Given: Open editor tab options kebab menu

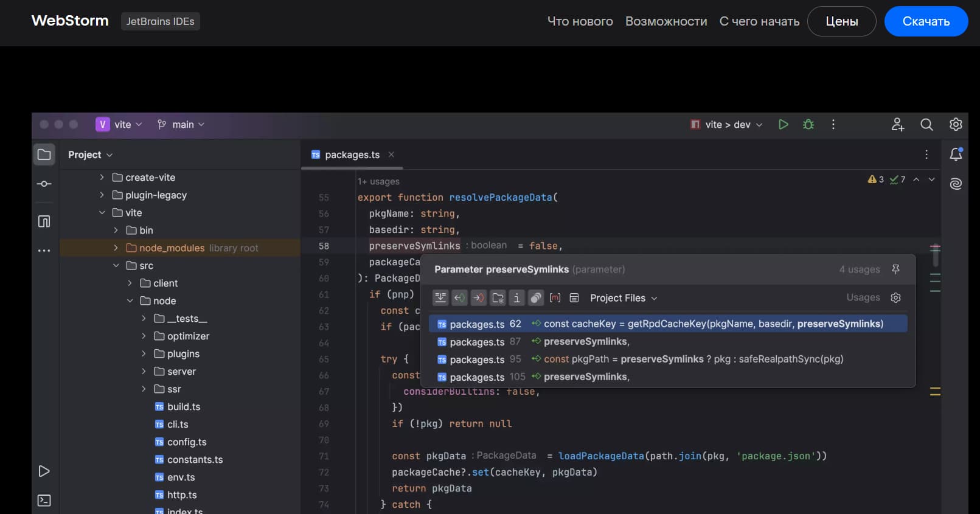Looking at the screenshot, I should pos(926,155).
